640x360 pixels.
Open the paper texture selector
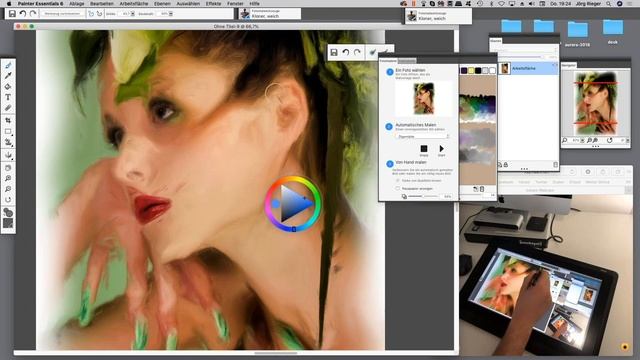click(8, 223)
